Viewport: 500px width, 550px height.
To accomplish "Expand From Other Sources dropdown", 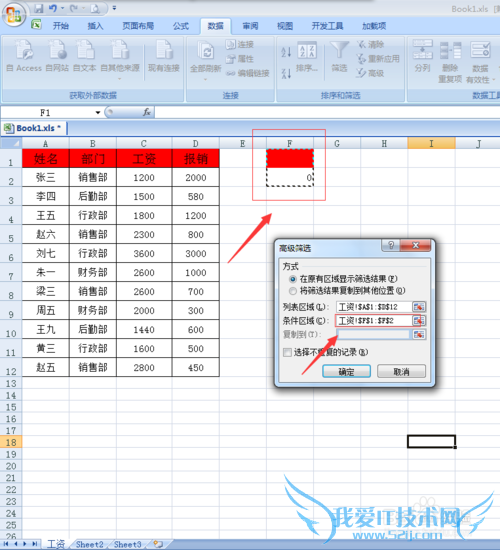I will 120,79.
